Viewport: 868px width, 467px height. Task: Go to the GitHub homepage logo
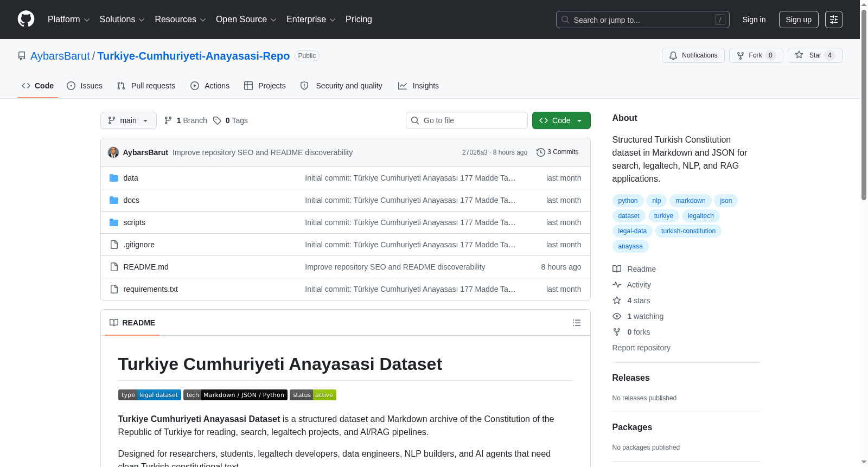point(26,19)
